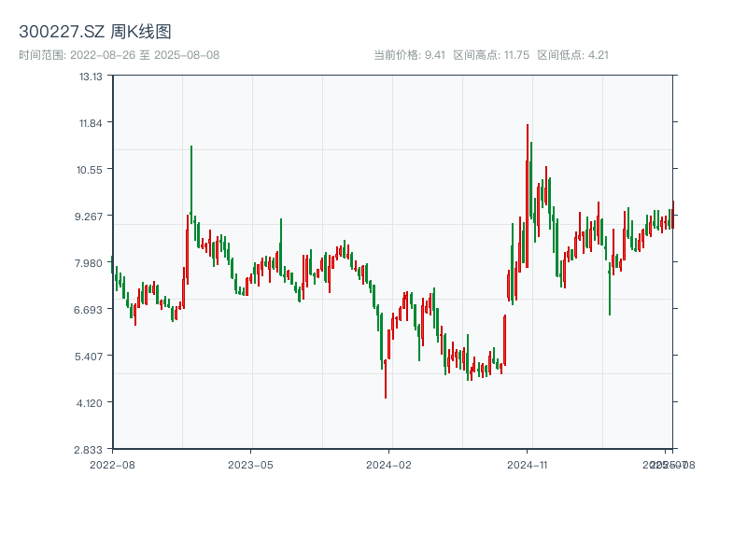747x560 pixels.
Task: Click the 300227.SZ 周K线图 chart title
Action: coord(95,33)
